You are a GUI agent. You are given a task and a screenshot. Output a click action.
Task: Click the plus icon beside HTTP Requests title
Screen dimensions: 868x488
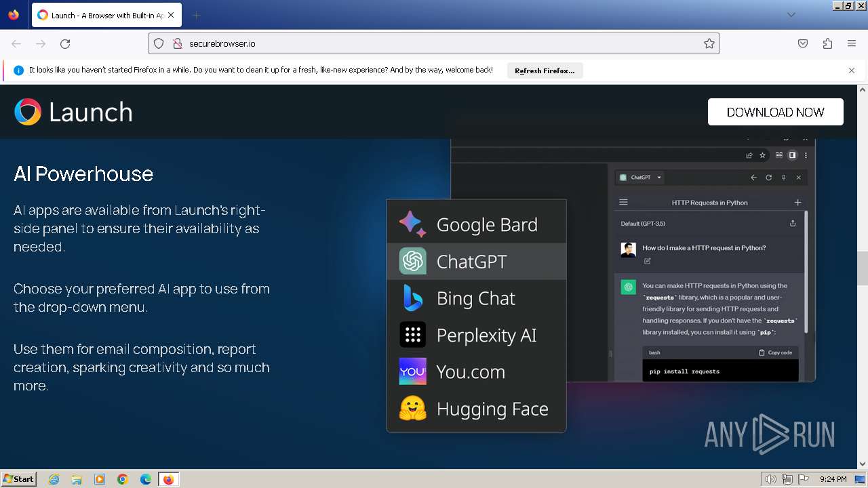tap(797, 202)
